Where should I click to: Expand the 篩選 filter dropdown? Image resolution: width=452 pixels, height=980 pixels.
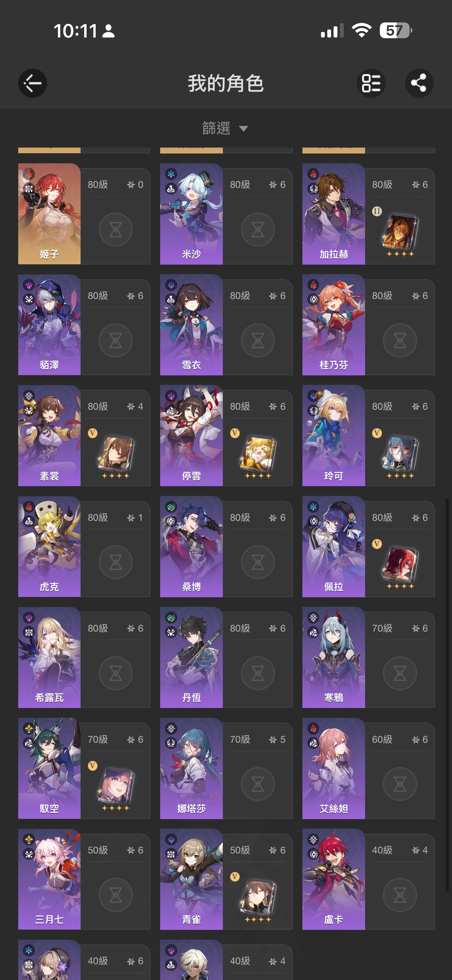click(x=226, y=128)
